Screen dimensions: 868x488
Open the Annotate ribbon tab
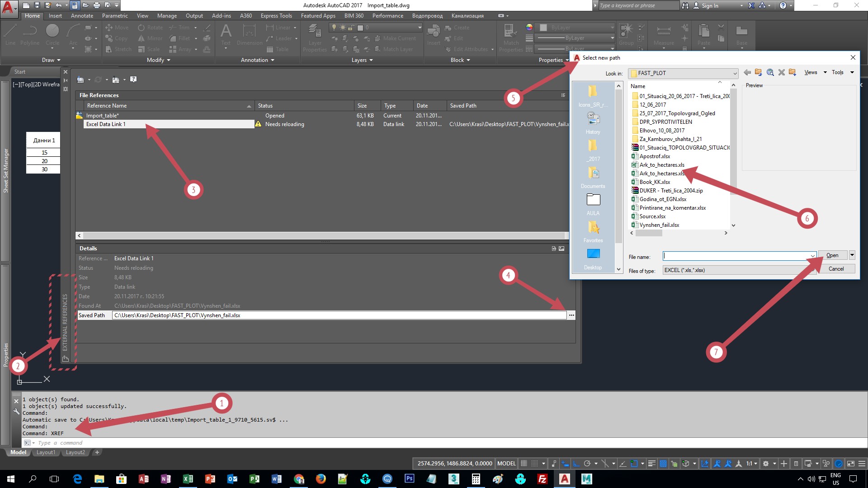82,16
